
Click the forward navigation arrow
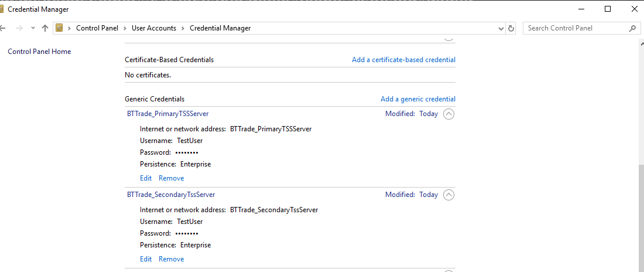(x=19, y=28)
